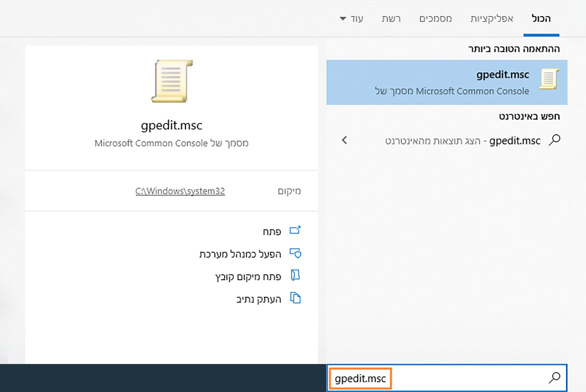
Task: Click the magnifier icon beside the web result
Action: 555,140
